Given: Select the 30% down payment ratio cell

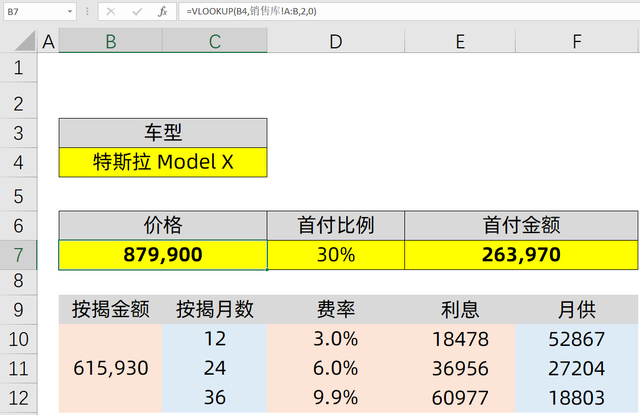Looking at the screenshot, I should [336, 255].
